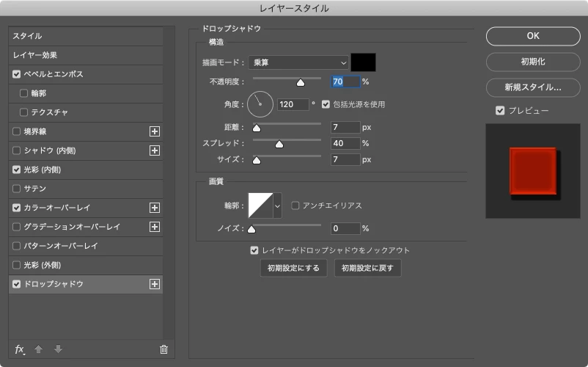The image size is (588, 367).
Task: Click the 新規スタイル... button
Action: pos(533,87)
